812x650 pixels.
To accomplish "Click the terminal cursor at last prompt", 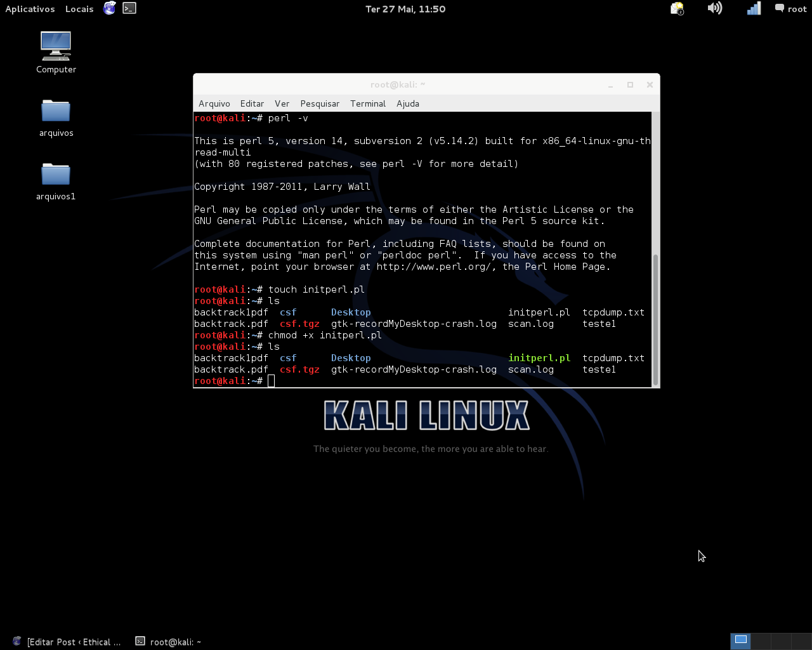I will click(x=272, y=381).
